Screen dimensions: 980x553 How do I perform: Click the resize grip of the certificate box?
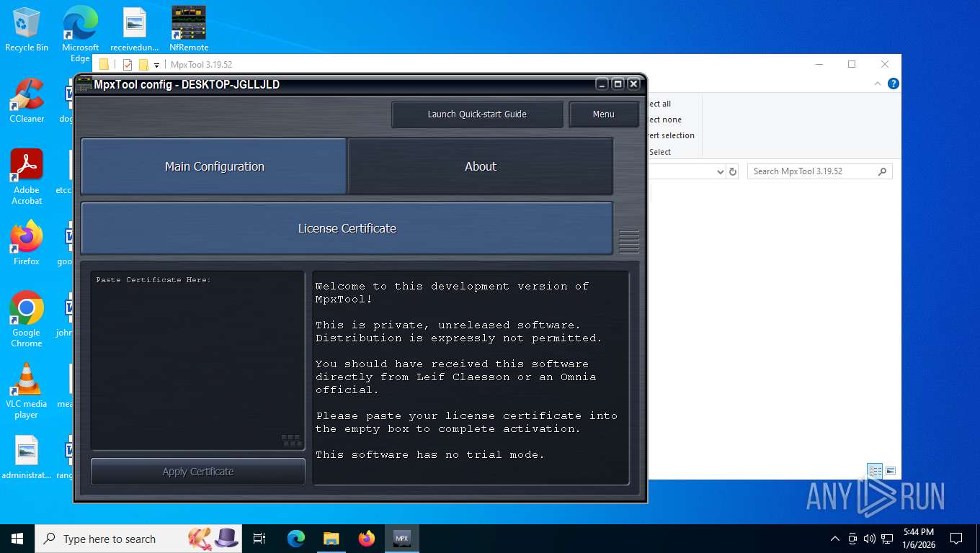point(291,441)
